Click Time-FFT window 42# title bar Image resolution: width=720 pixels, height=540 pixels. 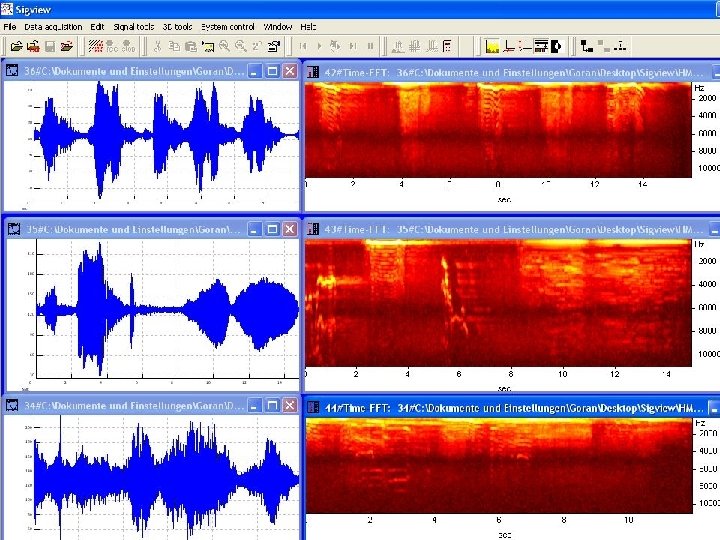point(513,72)
